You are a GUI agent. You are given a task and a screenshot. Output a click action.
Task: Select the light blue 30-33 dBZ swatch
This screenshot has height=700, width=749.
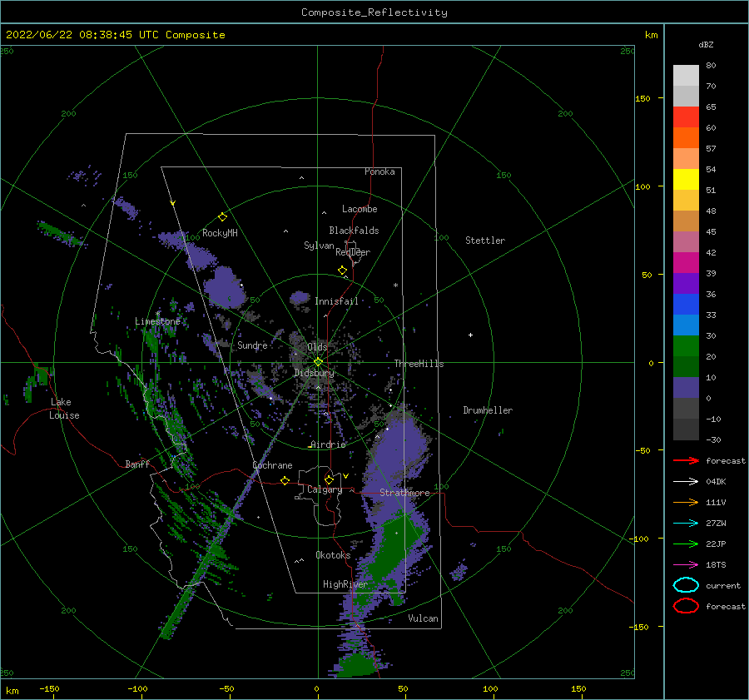(686, 325)
